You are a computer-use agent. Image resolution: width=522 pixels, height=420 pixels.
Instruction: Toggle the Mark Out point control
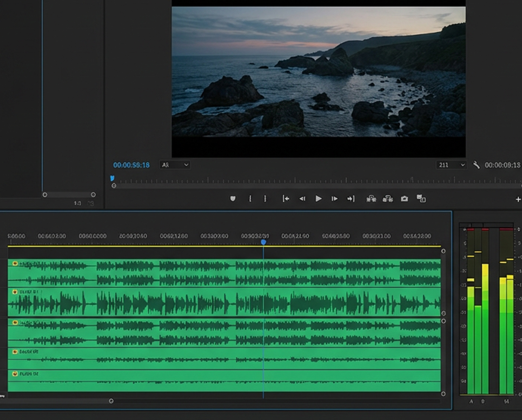pyautogui.click(x=265, y=198)
